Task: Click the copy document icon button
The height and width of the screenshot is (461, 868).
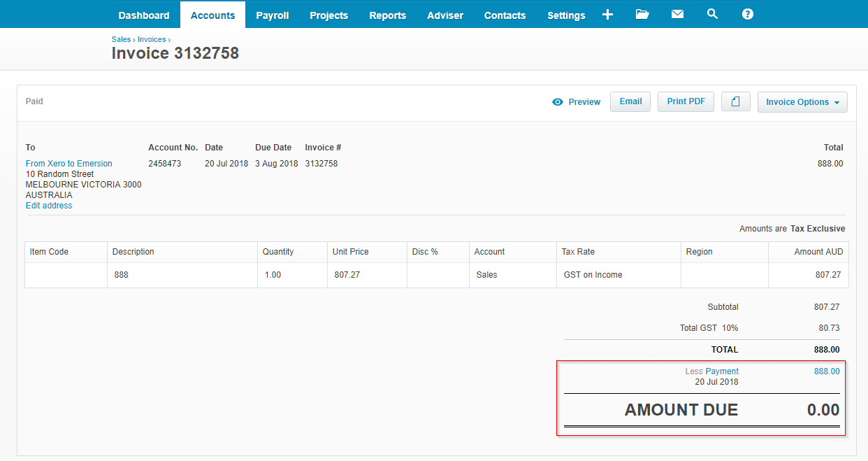Action: pyautogui.click(x=735, y=102)
